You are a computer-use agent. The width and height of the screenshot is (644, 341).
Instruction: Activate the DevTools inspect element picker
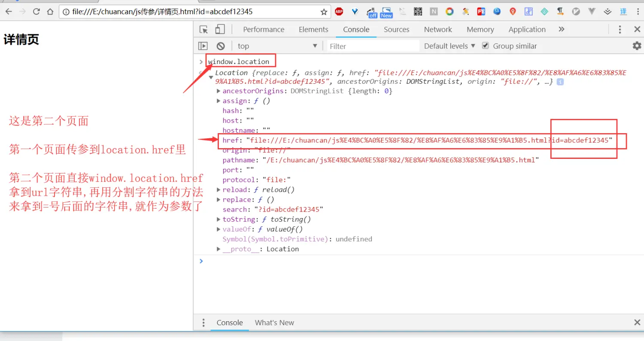point(204,29)
